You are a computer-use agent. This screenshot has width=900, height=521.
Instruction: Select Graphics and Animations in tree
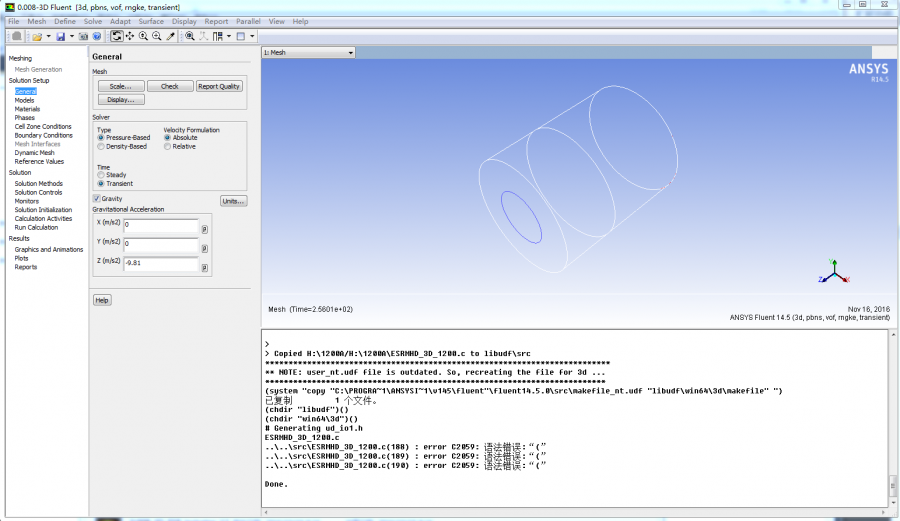tap(49, 250)
